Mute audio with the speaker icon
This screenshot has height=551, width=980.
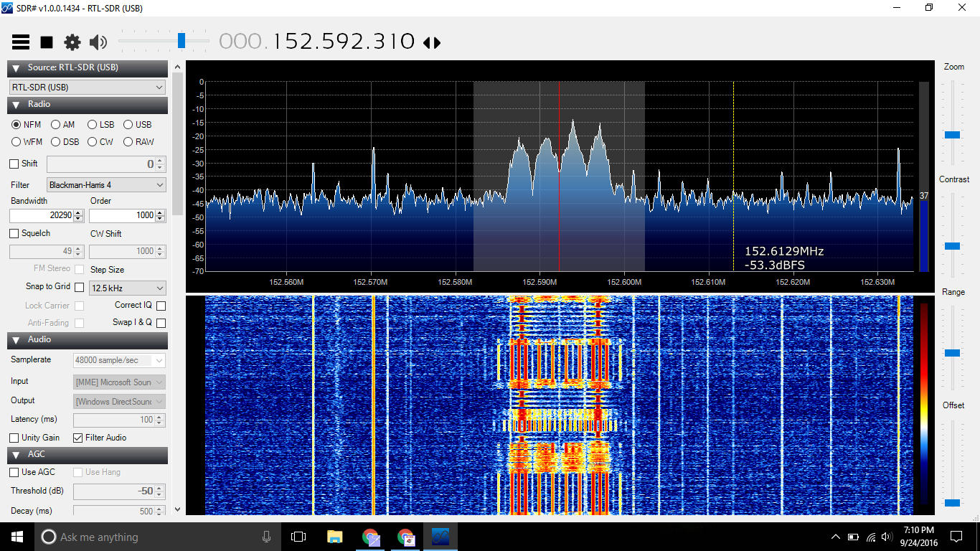click(98, 42)
